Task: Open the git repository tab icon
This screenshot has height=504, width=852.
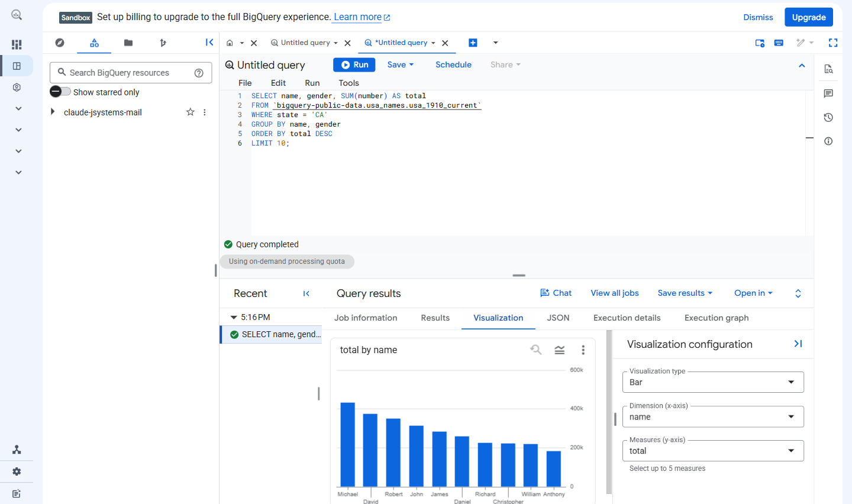Action: click(x=163, y=43)
